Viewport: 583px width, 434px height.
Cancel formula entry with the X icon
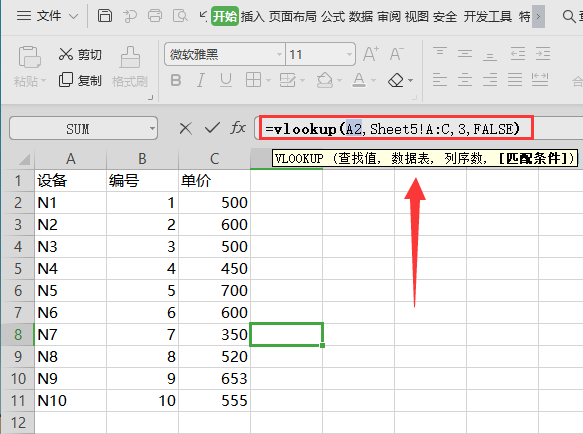(x=185, y=129)
